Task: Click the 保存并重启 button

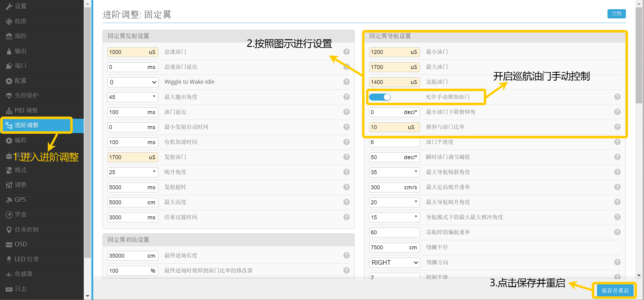Action: [615, 290]
